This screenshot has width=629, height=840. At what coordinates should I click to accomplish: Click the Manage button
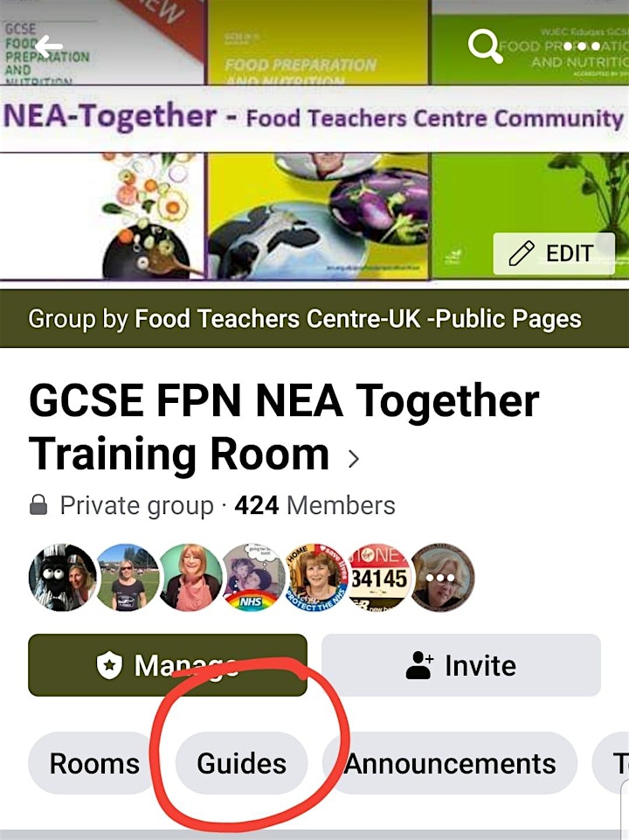coord(168,665)
